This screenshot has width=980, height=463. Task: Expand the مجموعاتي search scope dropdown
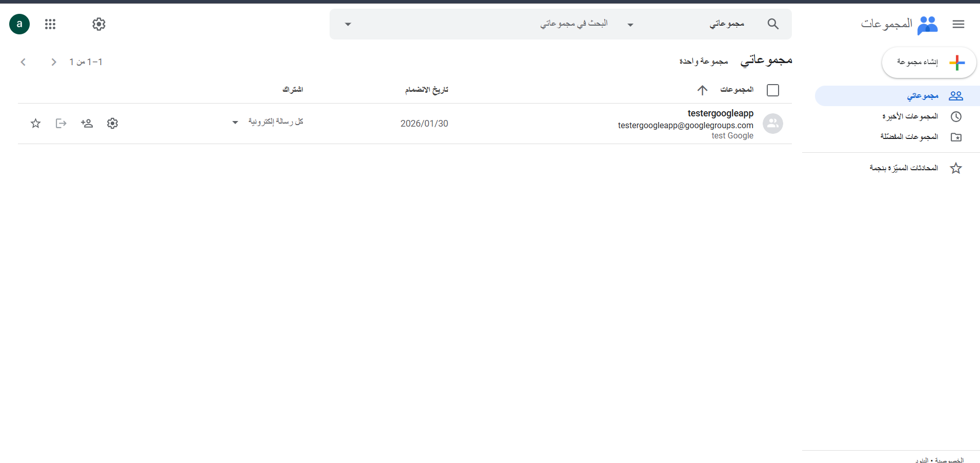[x=630, y=25]
